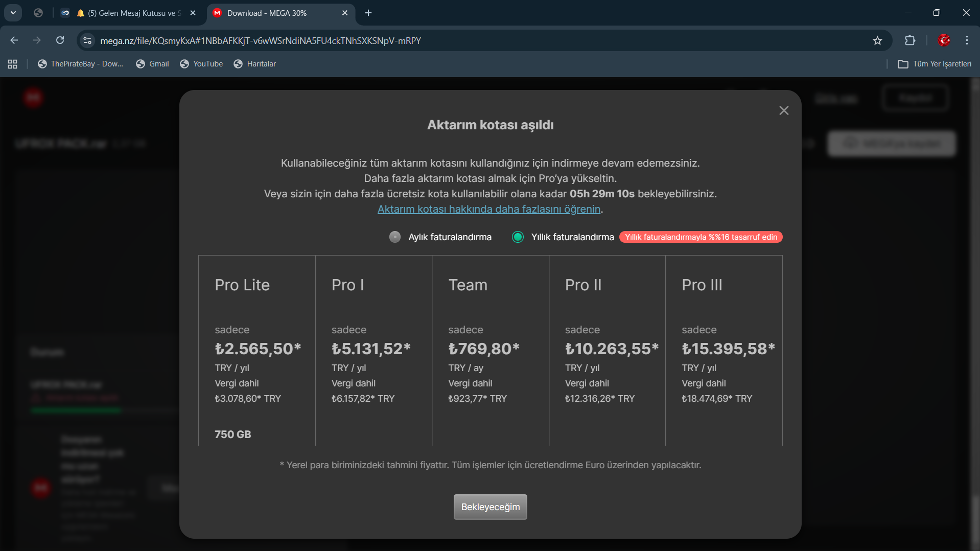This screenshot has width=980, height=551.
Task: Click the Aktarım kotası aşıldı heading
Action: [x=491, y=125]
